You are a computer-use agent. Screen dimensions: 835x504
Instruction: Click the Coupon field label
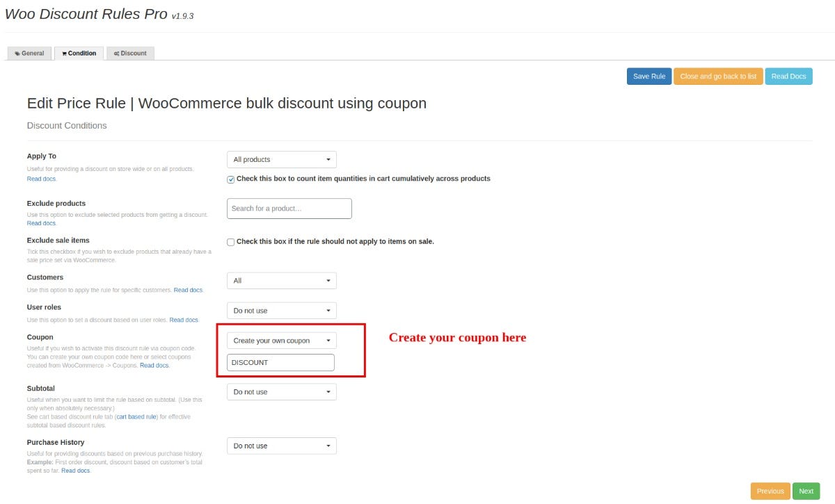click(40, 337)
